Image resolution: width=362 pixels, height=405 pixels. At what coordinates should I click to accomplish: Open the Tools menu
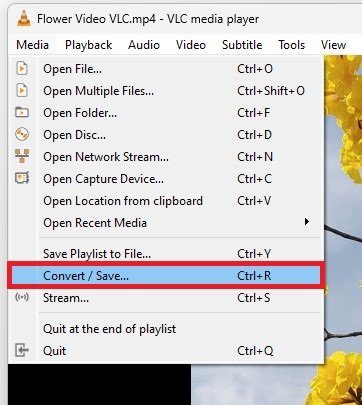(x=291, y=45)
